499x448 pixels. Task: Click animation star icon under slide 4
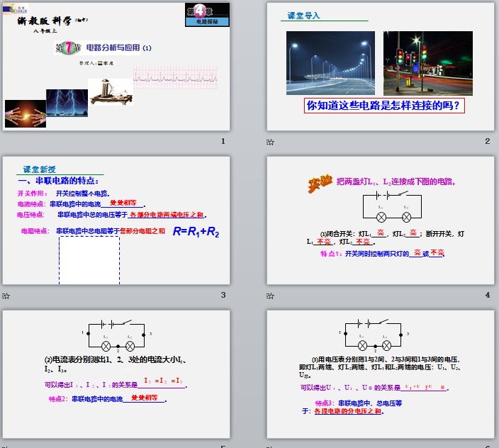tap(270, 296)
